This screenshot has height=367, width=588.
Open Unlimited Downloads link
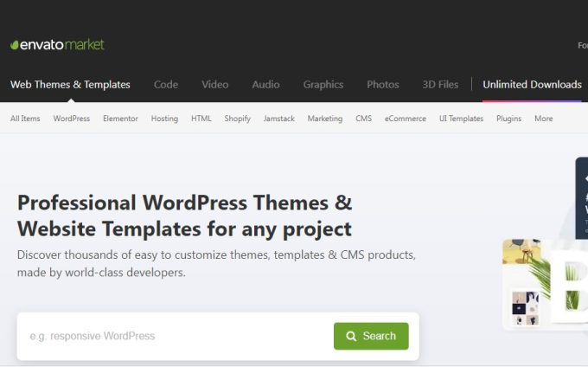point(532,85)
